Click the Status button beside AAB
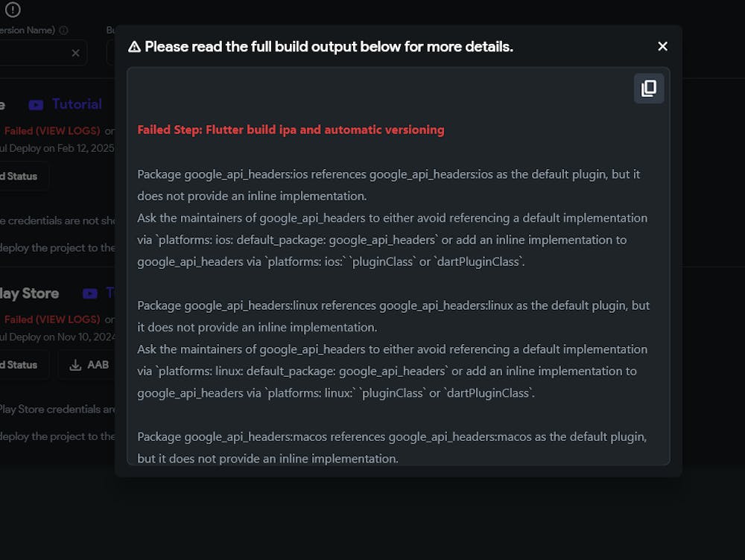 click(22, 365)
